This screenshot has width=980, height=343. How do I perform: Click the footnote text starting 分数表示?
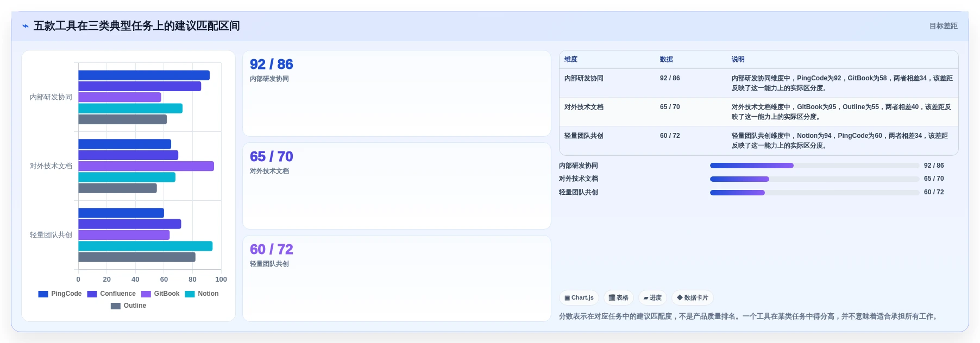(x=750, y=316)
